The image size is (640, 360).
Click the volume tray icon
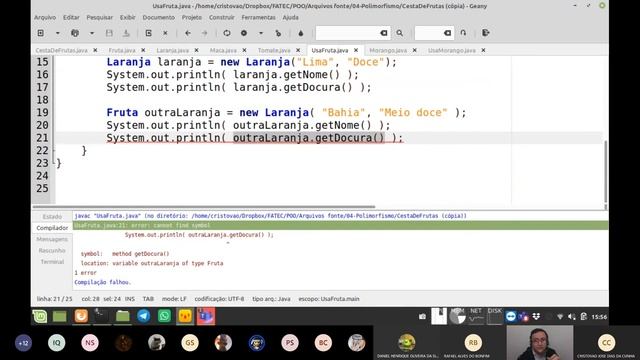[572, 317]
